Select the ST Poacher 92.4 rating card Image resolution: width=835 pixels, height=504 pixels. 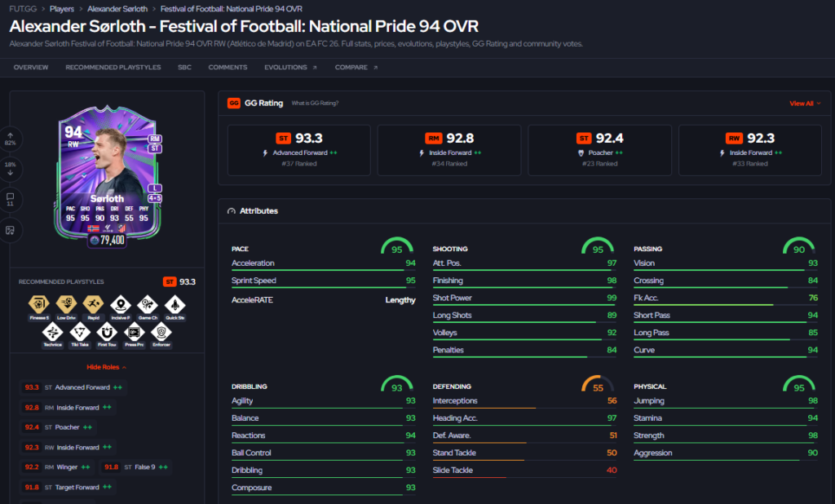599,150
